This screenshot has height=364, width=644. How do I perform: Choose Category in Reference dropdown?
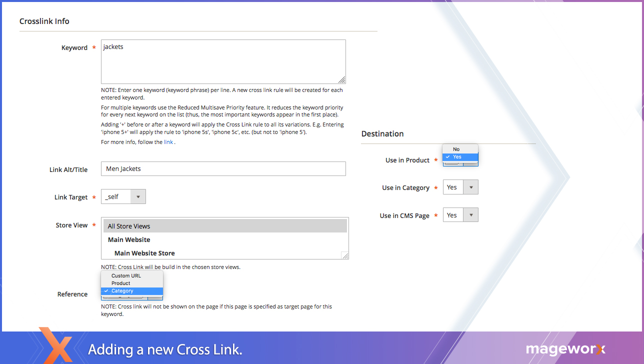[122, 291]
